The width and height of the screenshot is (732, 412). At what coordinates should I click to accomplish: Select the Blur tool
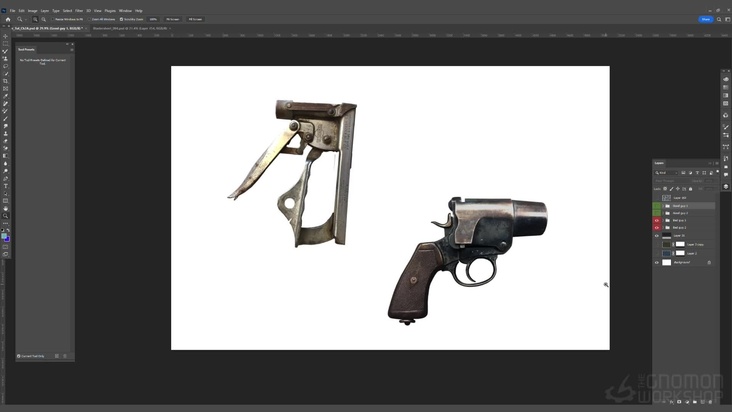6,163
